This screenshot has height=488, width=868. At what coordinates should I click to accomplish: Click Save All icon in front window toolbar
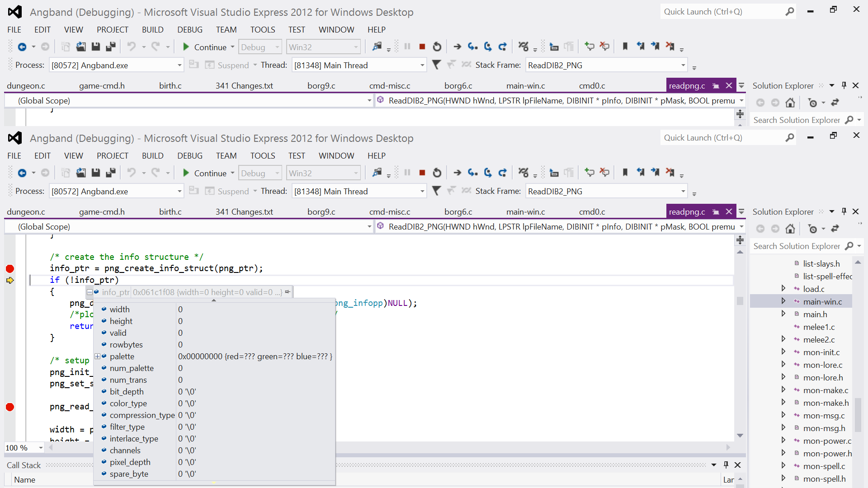pyautogui.click(x=111, y=173)
